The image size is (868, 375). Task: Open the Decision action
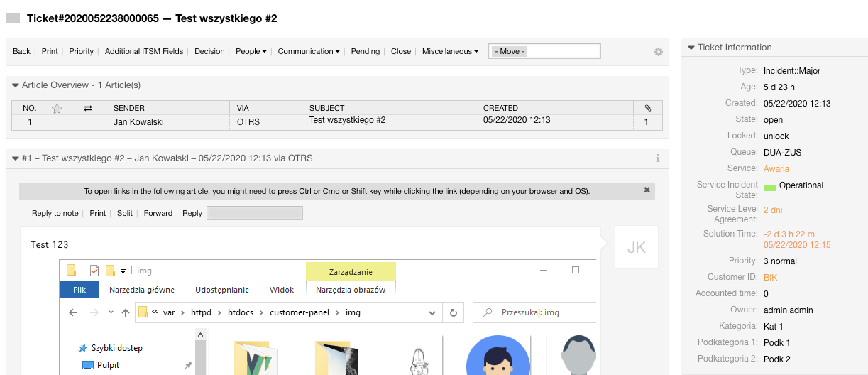click(209, 51)
